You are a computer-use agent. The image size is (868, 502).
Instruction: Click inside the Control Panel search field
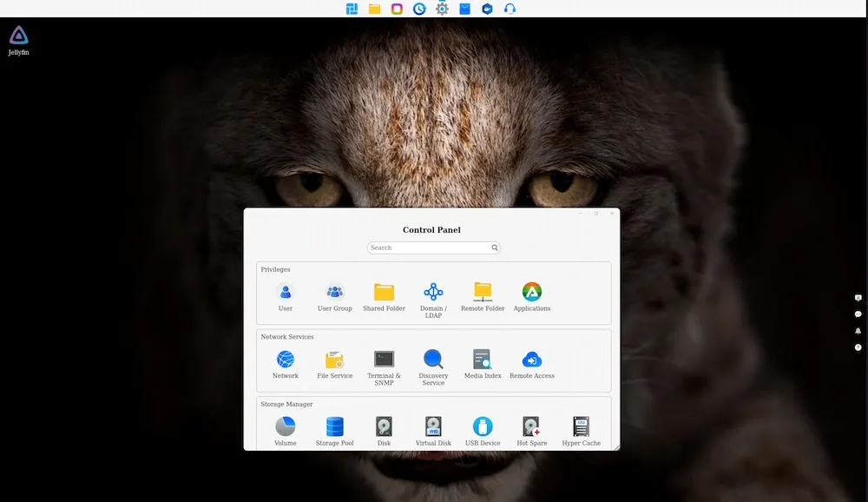pos(430,248)
